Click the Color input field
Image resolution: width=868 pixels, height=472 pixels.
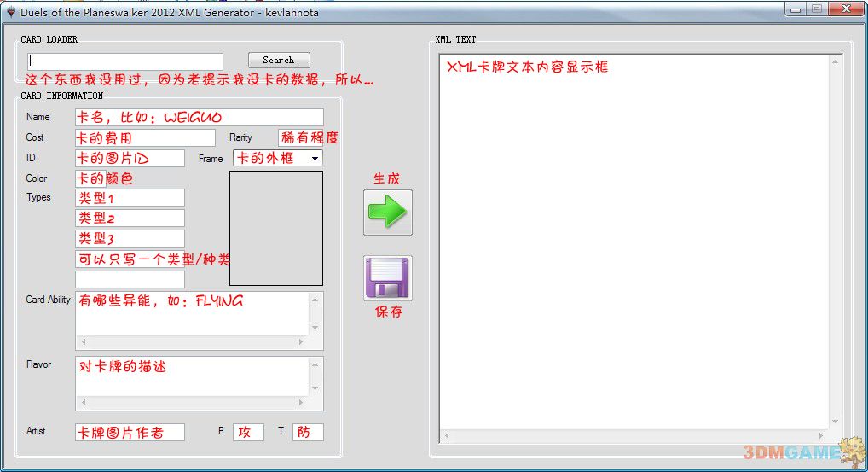tap(90, 178)
